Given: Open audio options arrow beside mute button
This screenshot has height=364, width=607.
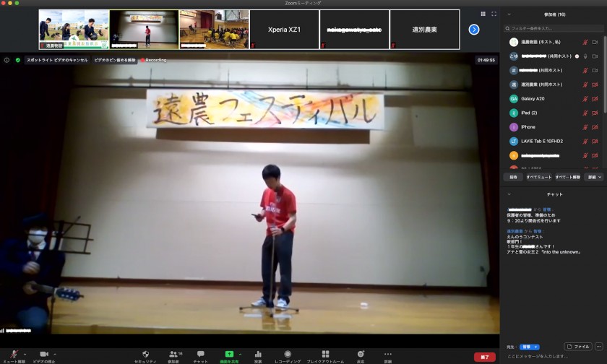Looking at the screenshot, I should click(25, 354).
